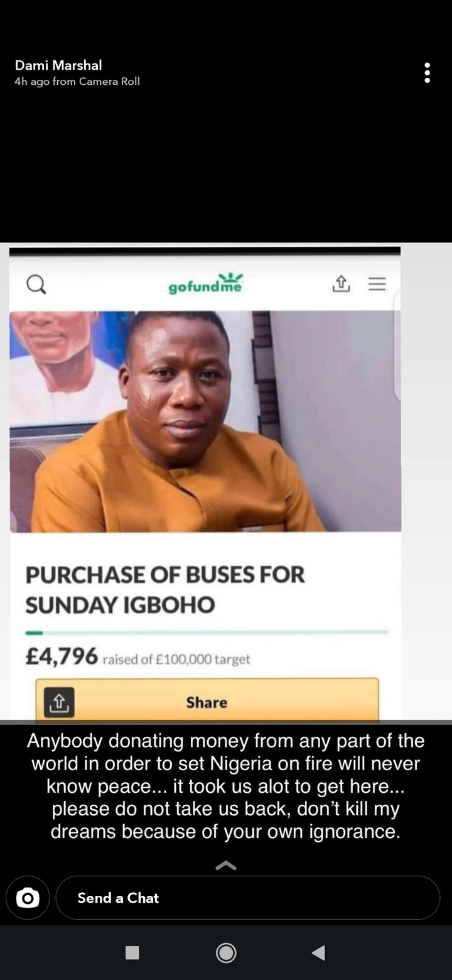Tap the £4,796 raised amount
This screenshot has width=452, height=980.
point(62,656)
